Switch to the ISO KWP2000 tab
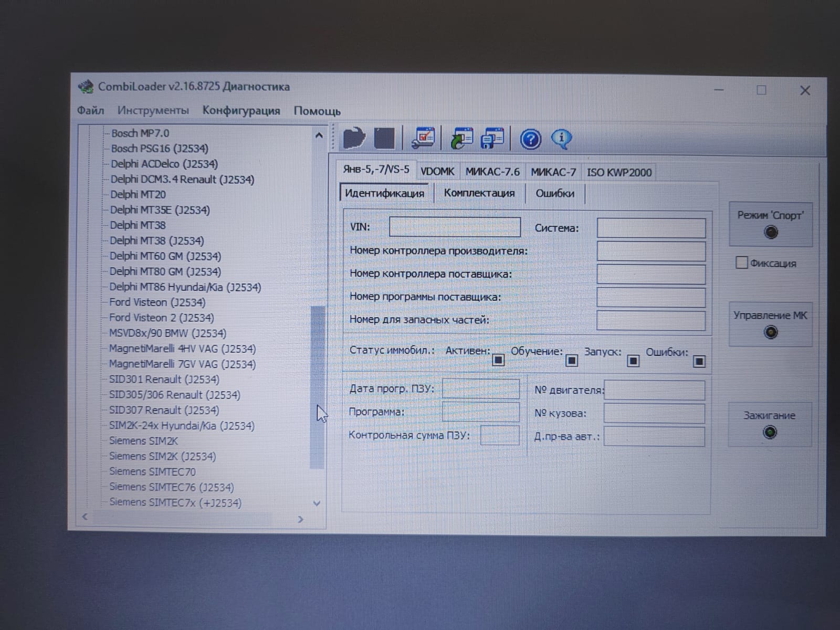This screenshot has height=630, width=840. coord(619,172)
